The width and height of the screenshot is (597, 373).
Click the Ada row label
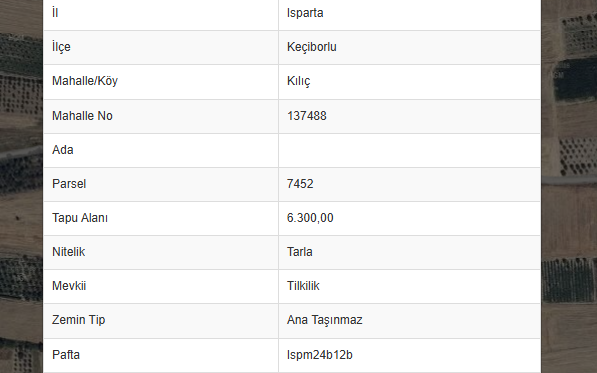62,150
